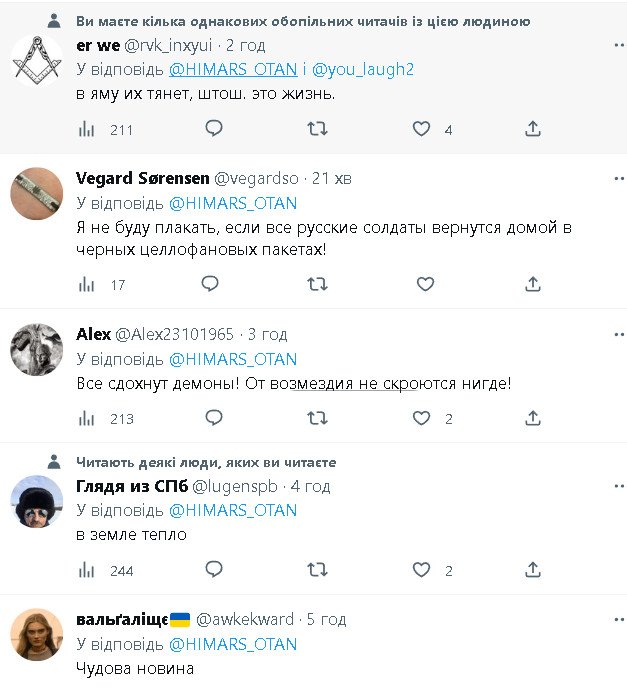This screenshot has height=690, width=627.
Task: Open Alex's profile picture
Action: [37, 349]
